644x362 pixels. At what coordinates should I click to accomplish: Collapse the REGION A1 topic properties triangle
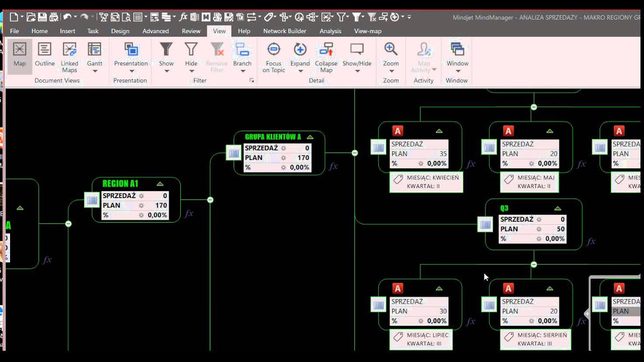[160, 184]
